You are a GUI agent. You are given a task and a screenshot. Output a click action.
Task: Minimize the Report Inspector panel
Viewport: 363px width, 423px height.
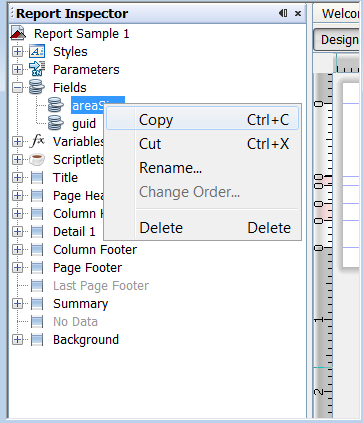pos(283,13)
